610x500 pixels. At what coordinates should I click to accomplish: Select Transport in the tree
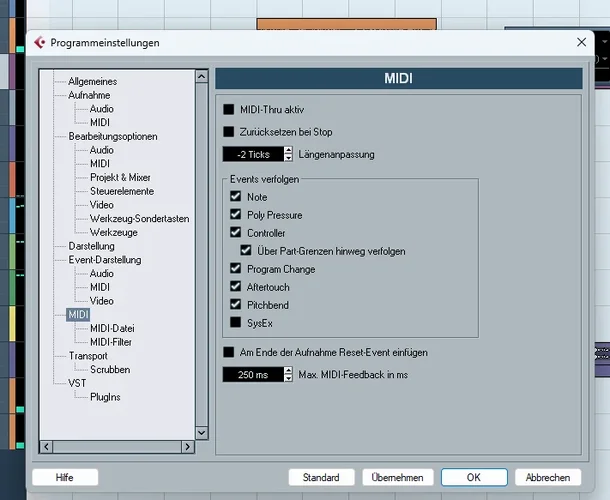[x=88, y=356]
